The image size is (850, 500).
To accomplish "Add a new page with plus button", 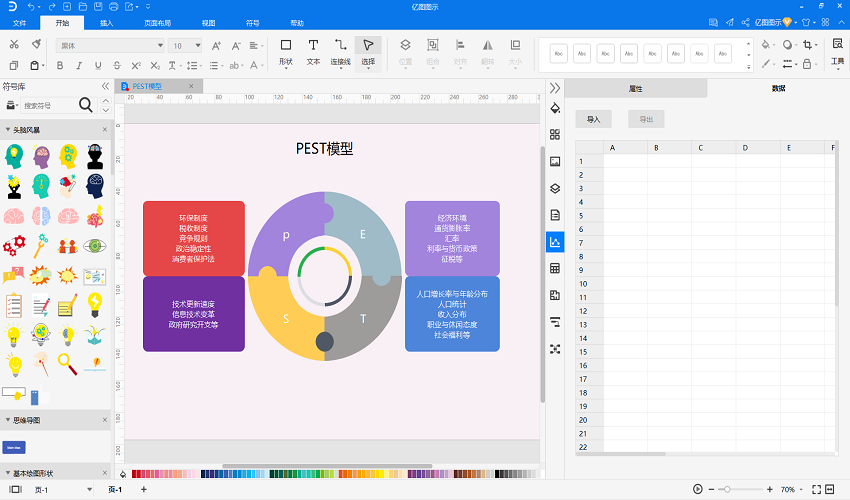I will point(144,489).
